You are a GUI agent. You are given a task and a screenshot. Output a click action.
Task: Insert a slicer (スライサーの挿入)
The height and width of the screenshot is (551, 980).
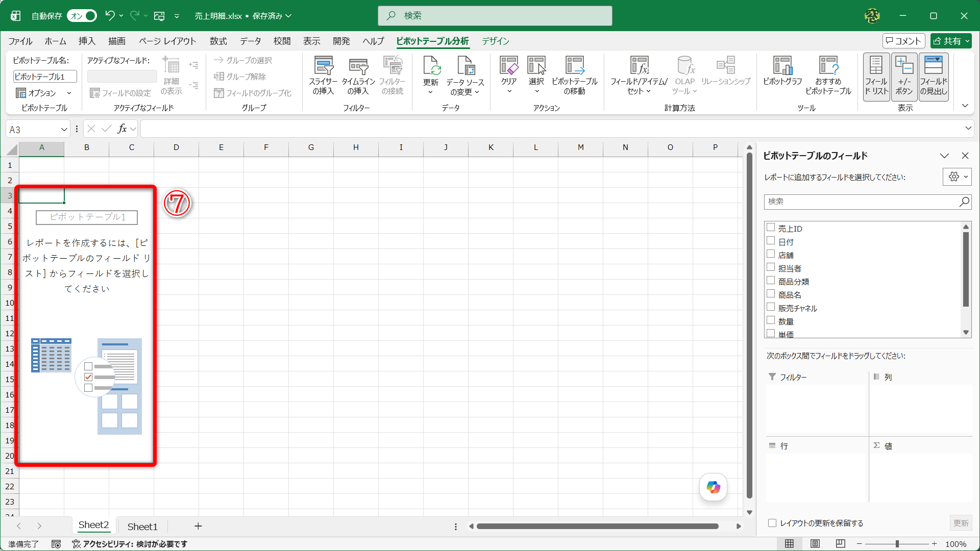click(324, 76)
